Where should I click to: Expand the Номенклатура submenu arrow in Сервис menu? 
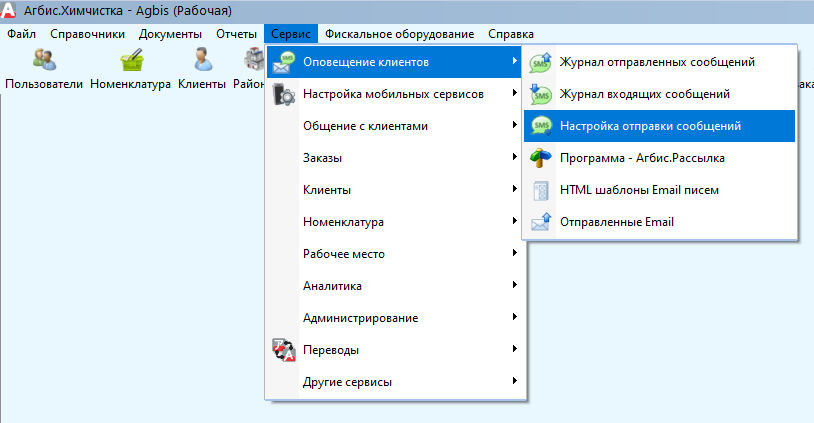pyautogui.click(x=514, y=221)
